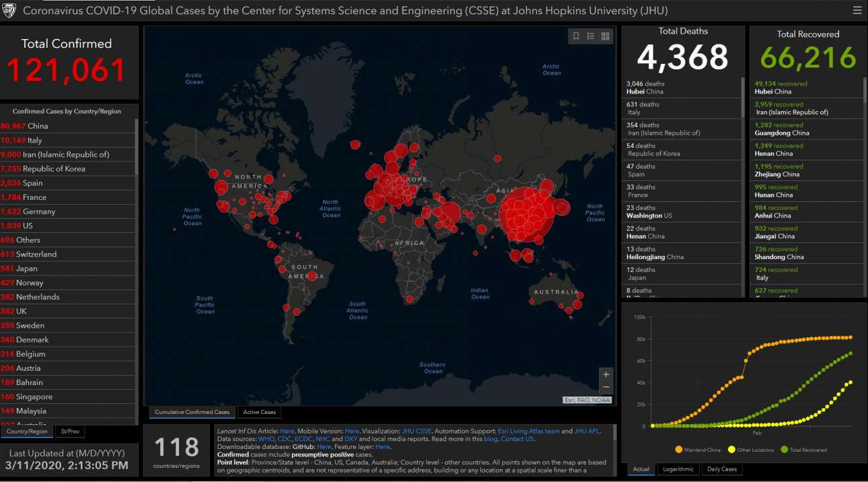Select the Cumulative Confirmed Cases tab
Viewport: 868px width, 482px height.
click(x=192, y=412)
